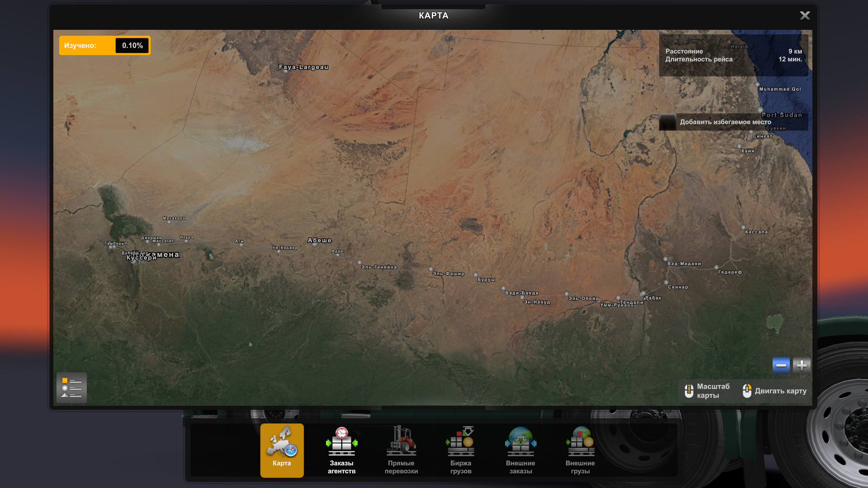
Task: Click Умм-Руваба city label
Action: [617, 305]
